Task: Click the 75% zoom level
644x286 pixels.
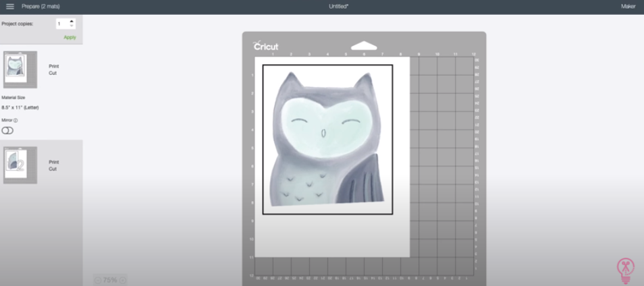Action: [110, 280]
